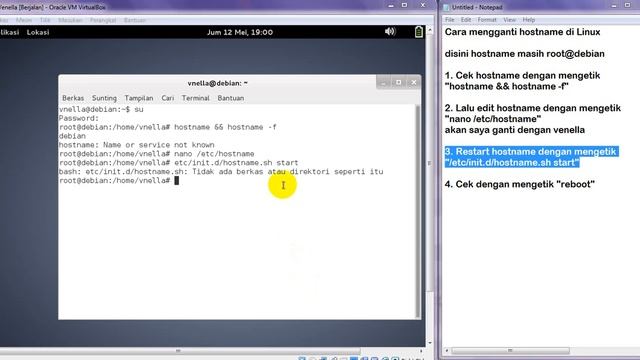640x360 pixels.
Task: Open the Lokasi menu in GNOME top bar
Action: click(x=38, y=32)
